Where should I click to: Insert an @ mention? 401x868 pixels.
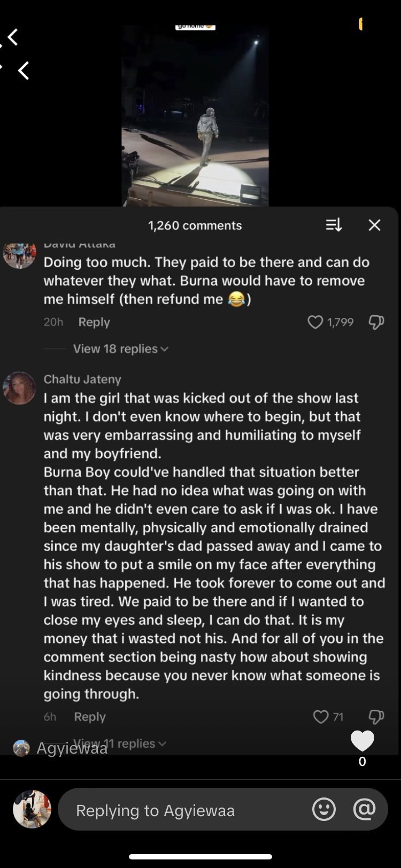point(364,809)
